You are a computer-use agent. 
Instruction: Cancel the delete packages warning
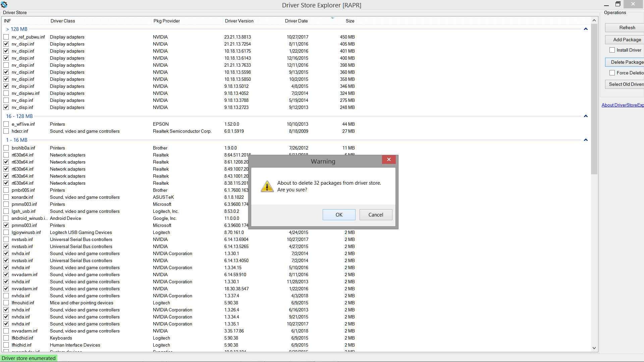point(376,215)
